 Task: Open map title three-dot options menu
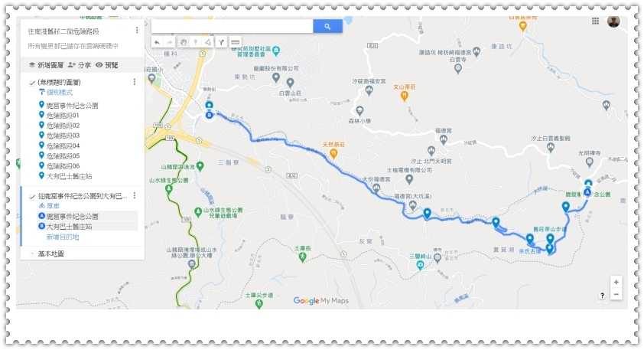pos(137,31)
